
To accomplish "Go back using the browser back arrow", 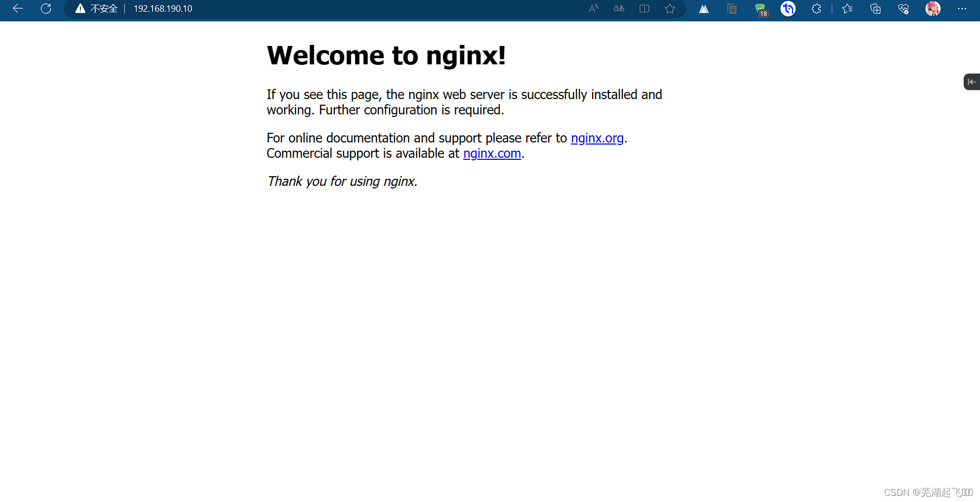I will [x=18, y=9].
